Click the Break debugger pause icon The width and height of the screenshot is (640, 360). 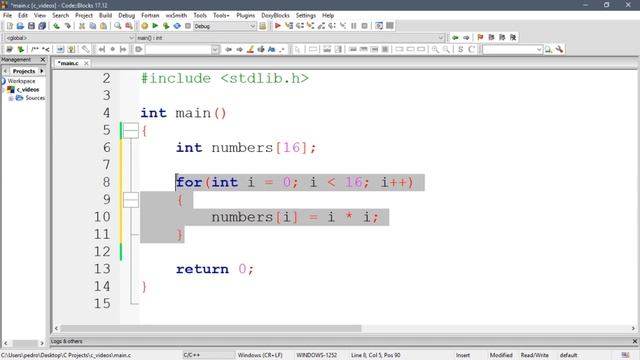pos(353,26)
